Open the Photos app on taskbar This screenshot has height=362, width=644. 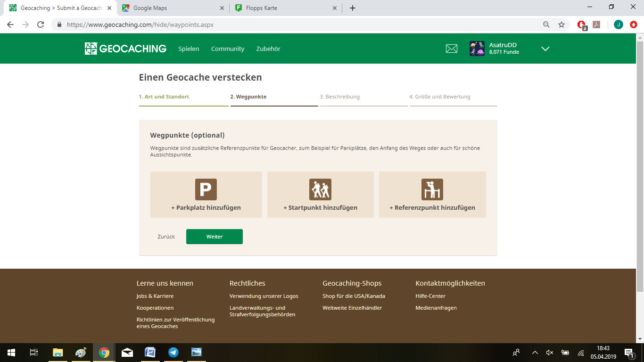(197, 352)
